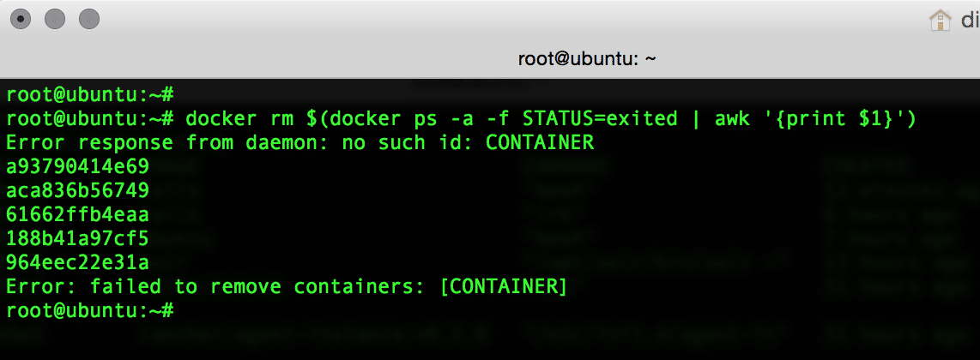Close the terminal window

pos(23,18)
